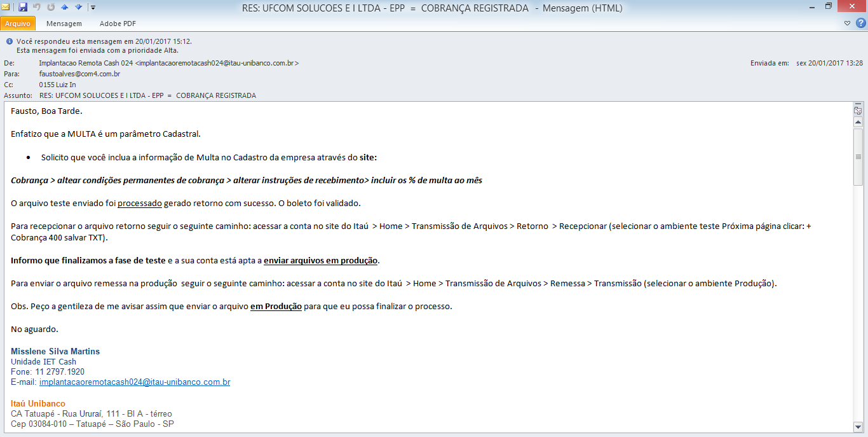Click the view-options icon above the scrollbar
868x437 pixels.
coord(857,110)
